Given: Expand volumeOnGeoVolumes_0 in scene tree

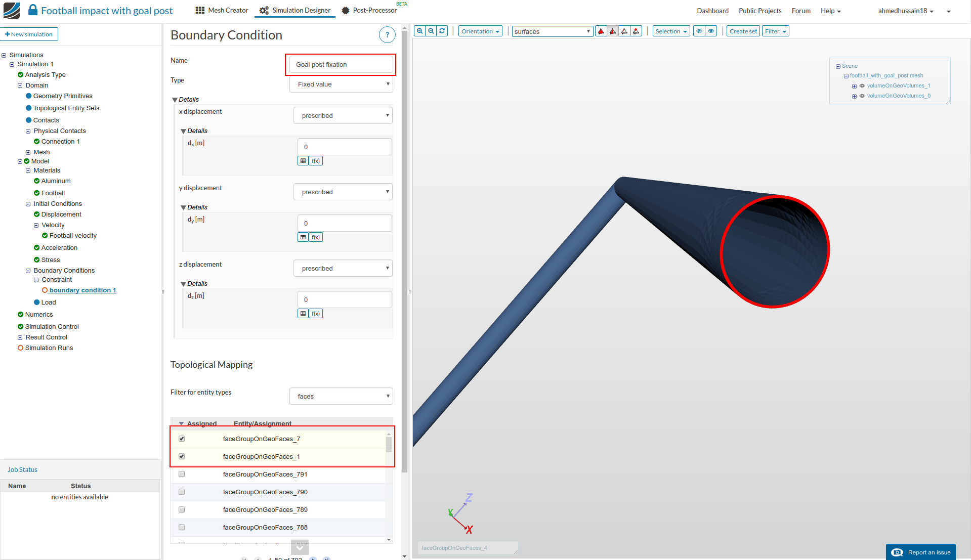Looking at the screenshot, I should tap(854, 96).
